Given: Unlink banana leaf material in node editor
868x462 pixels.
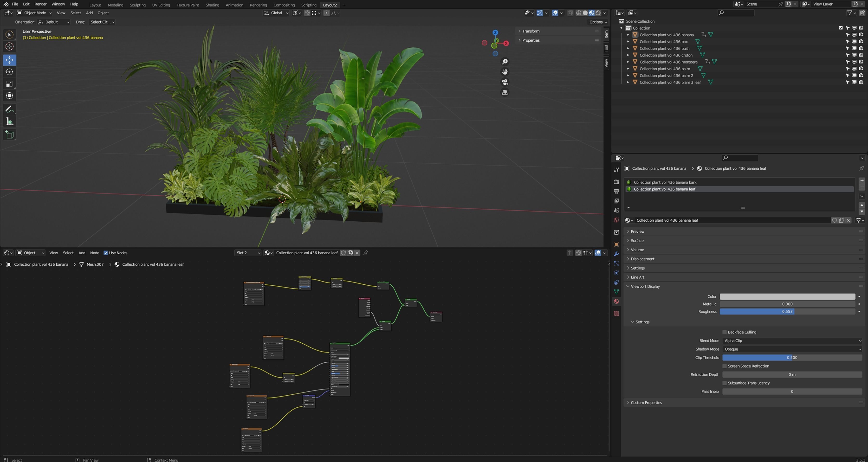Looking at the screenshot, I should [x=357, y=253].
